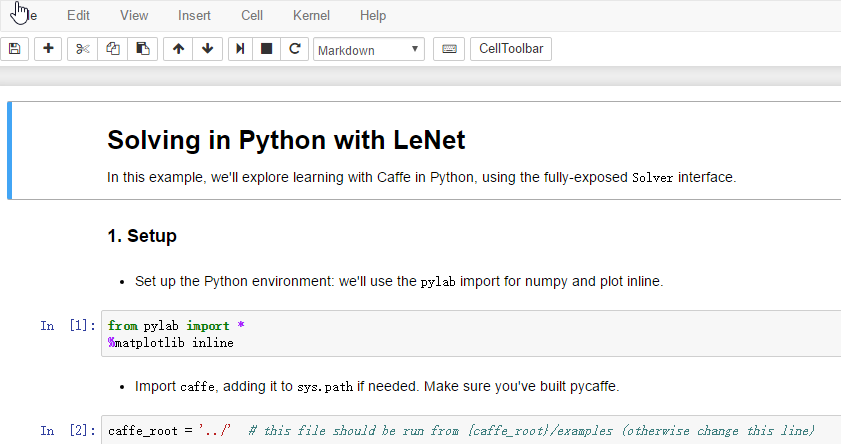Paste cell below using the clipboard icon
The image size is (841, 444).
coord(143,49)
